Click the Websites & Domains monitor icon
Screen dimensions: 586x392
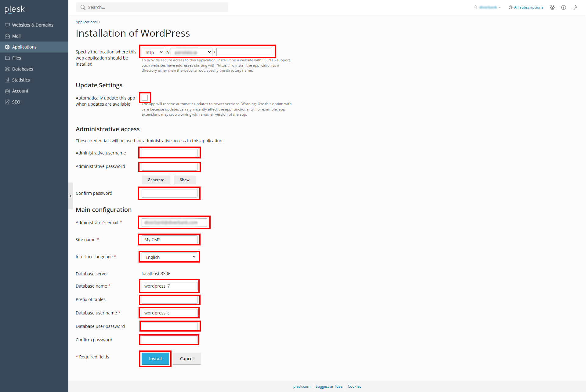click(x=7, y=25)
